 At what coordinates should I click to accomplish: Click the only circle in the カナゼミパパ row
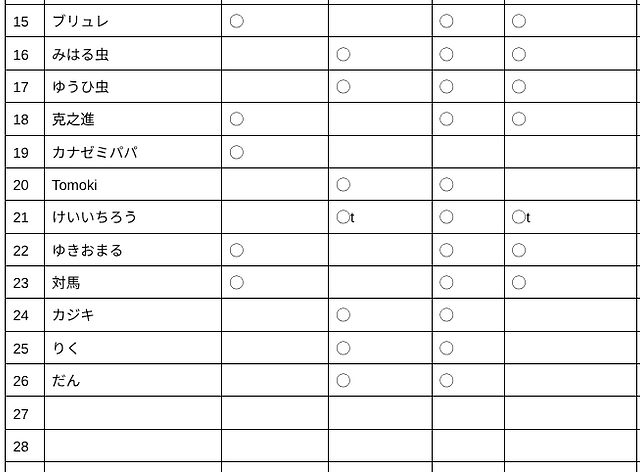(x=237, y=152)
